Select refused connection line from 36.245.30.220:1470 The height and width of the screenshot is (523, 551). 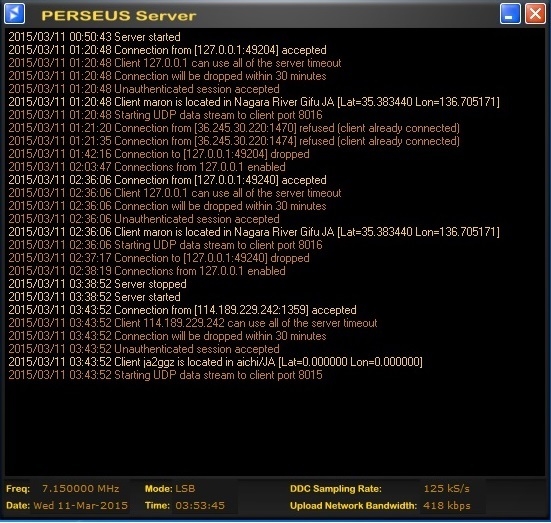coord(234,128)
